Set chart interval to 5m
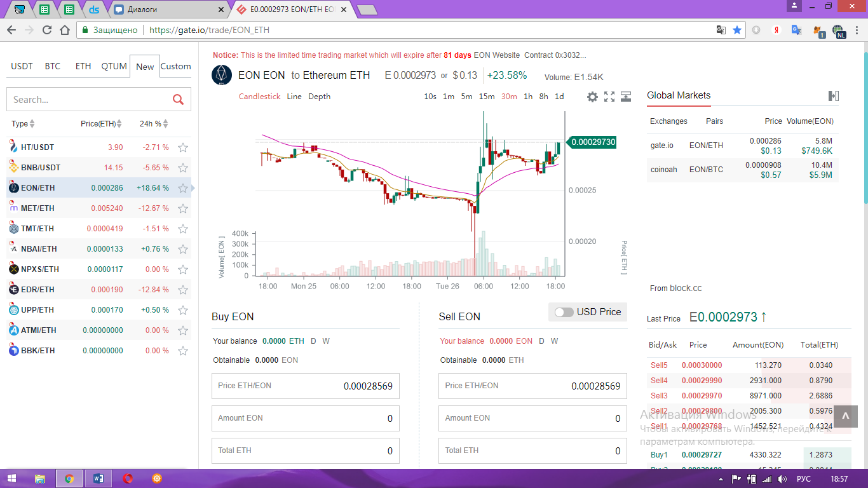The height and width of the screenshot is (488, 868). coord(467,97)
